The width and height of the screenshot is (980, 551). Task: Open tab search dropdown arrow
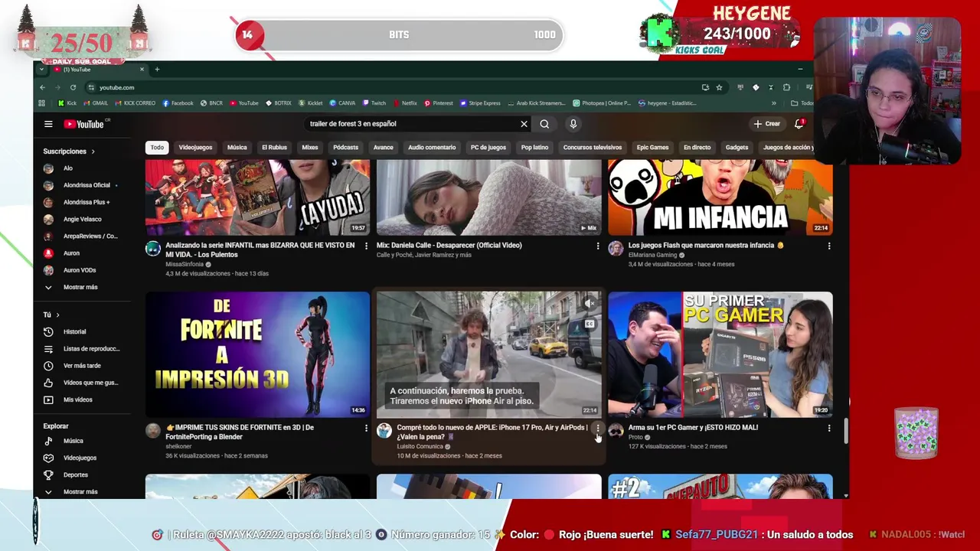tap(42, 70)
